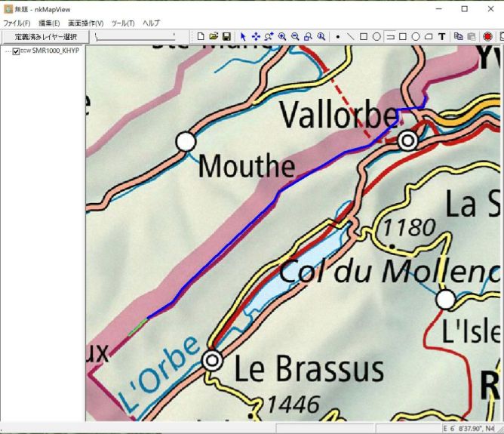Click the Save floppy disk icon
This screenshot has width=504, height=434.
tap(226, 36)
